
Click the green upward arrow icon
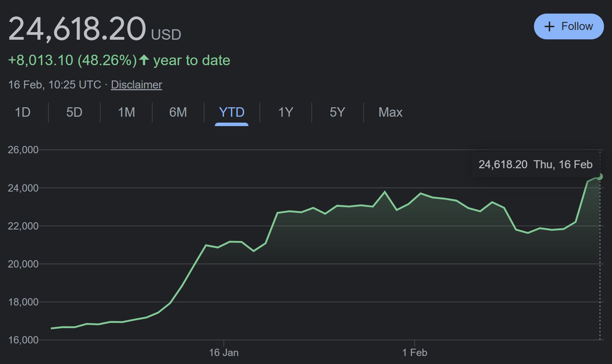(x=144, y=60)
